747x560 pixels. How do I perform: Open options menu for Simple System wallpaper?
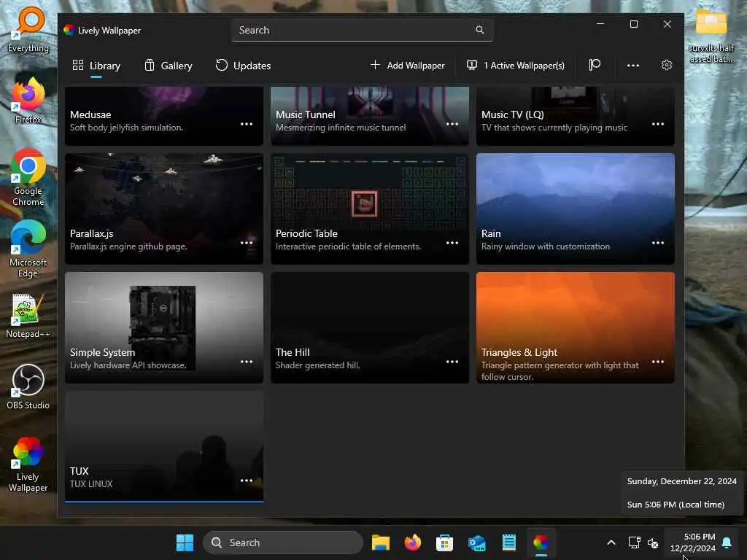point(247,362)
